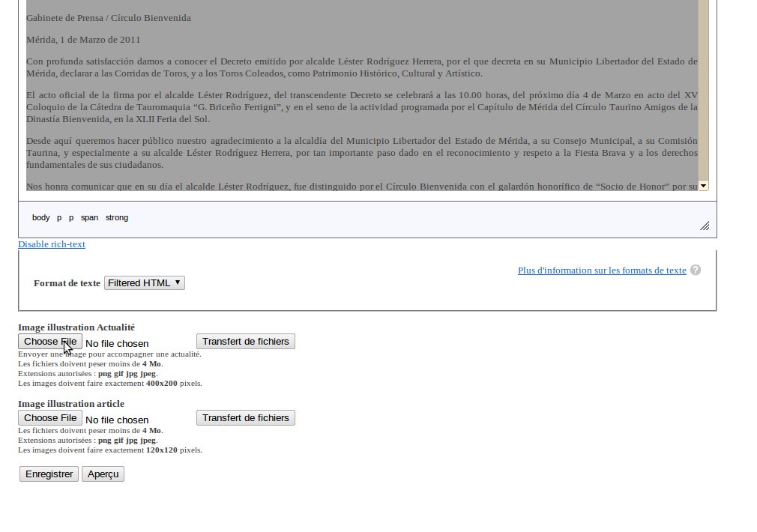Image resolution: width=757 pixels, height=532 pixels.
Task: Click Transfert de fichiers for Actualité image
Action: coord(246,342)
